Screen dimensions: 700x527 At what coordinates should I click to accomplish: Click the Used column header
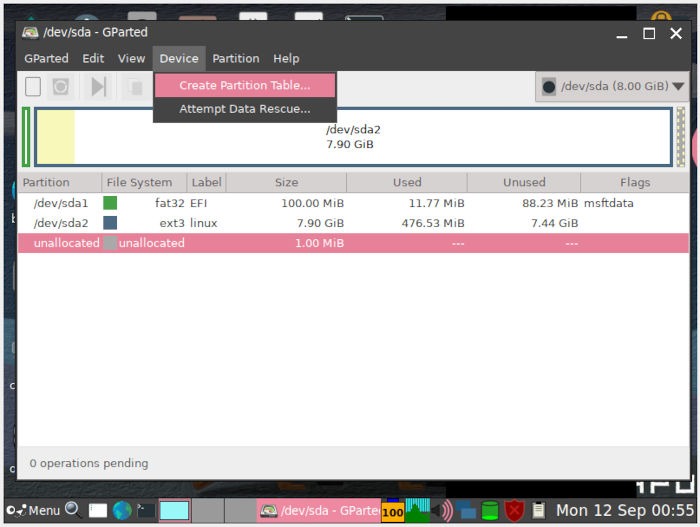[x=407, y=182]
